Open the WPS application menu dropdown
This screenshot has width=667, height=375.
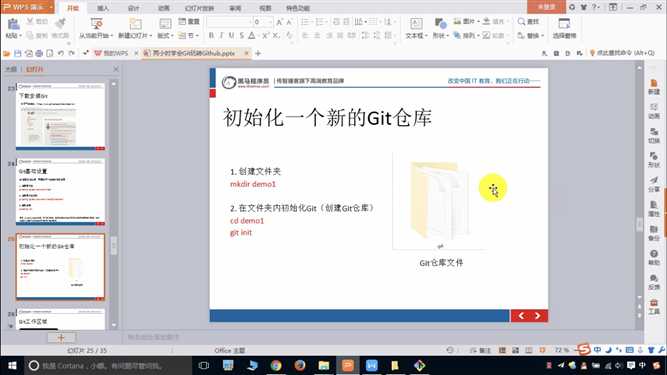click(x=51, y=7)
